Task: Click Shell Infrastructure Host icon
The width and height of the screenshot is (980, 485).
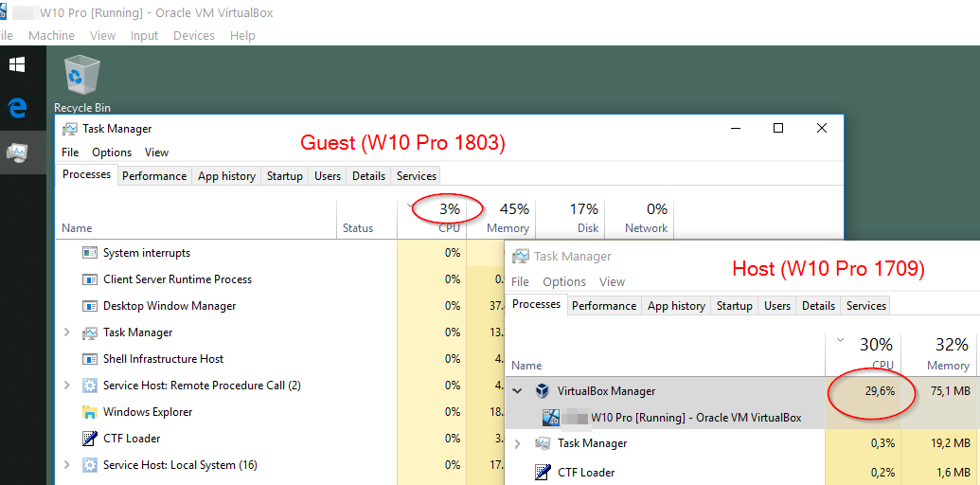Action: pos(90,359)
